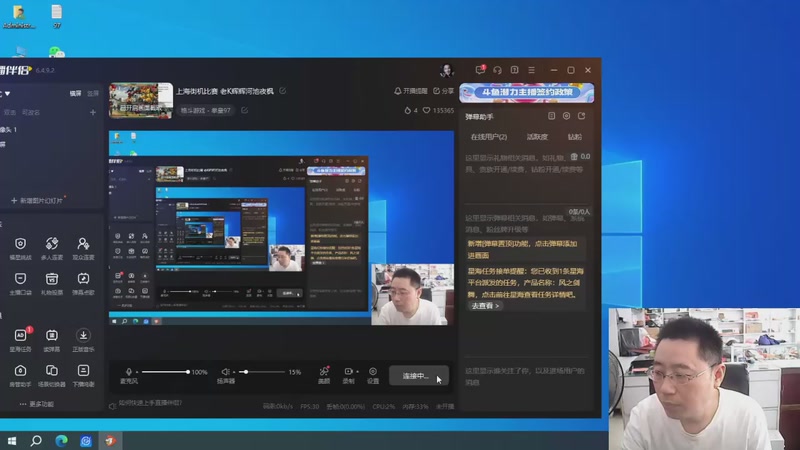Click the CPU:2% status entry

point(384,407)
